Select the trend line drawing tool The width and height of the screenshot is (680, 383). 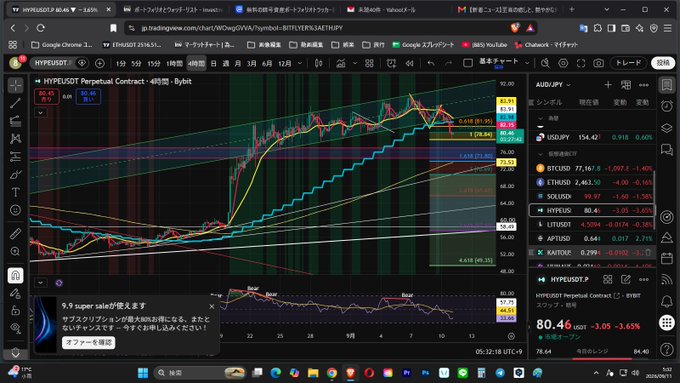(x=15, y=103)
